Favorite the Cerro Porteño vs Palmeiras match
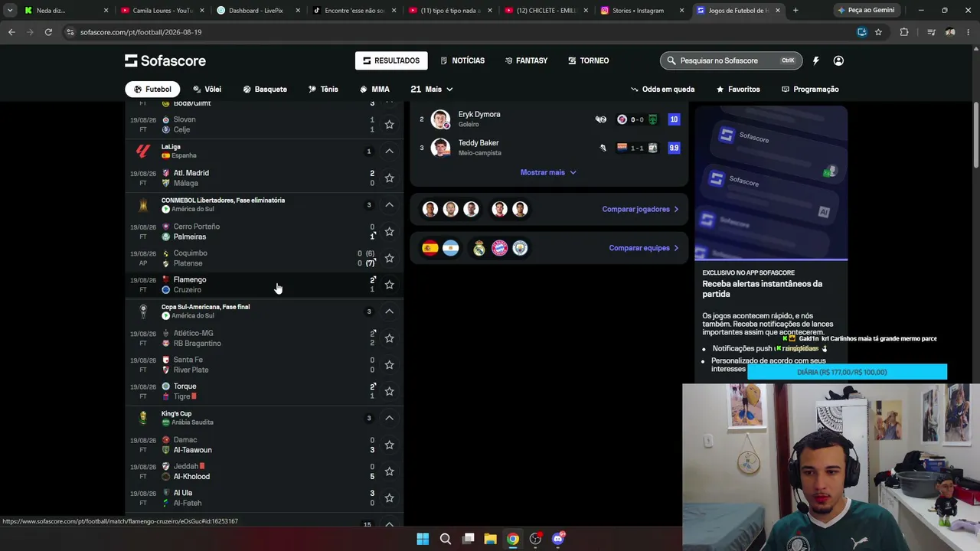This screenshot has height=551, width=980. (x=389, y=231)
